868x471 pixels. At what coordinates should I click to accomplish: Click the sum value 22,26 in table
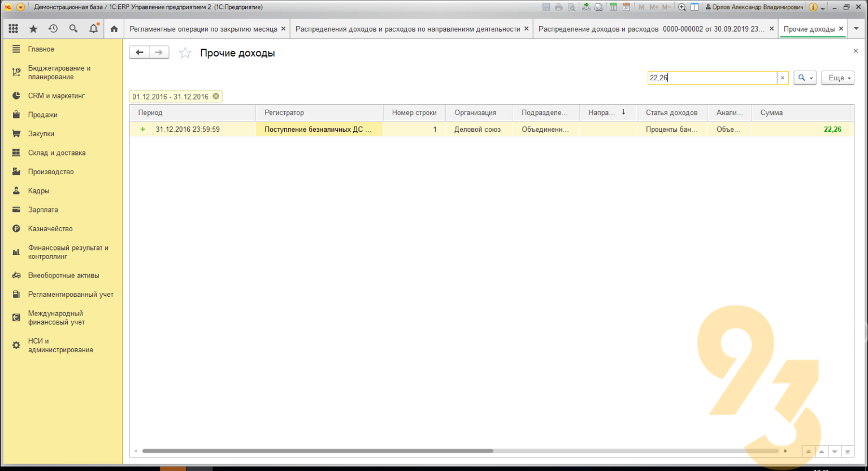click(832, 129)
